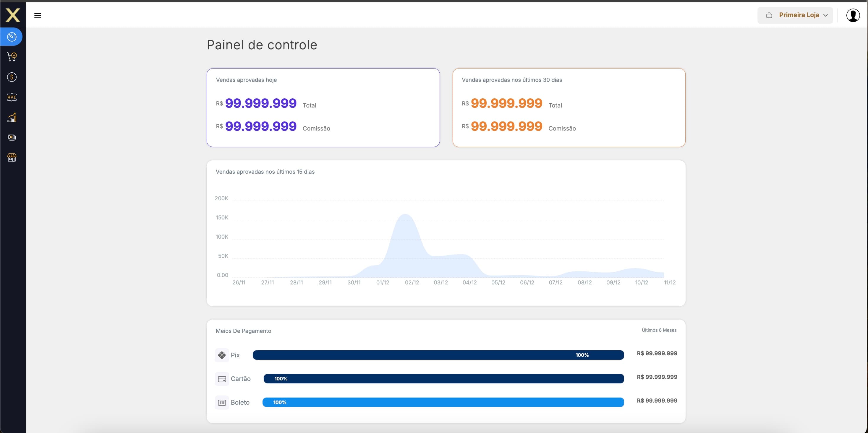Click the Boleto barcode icon

[x=222, y=402]
